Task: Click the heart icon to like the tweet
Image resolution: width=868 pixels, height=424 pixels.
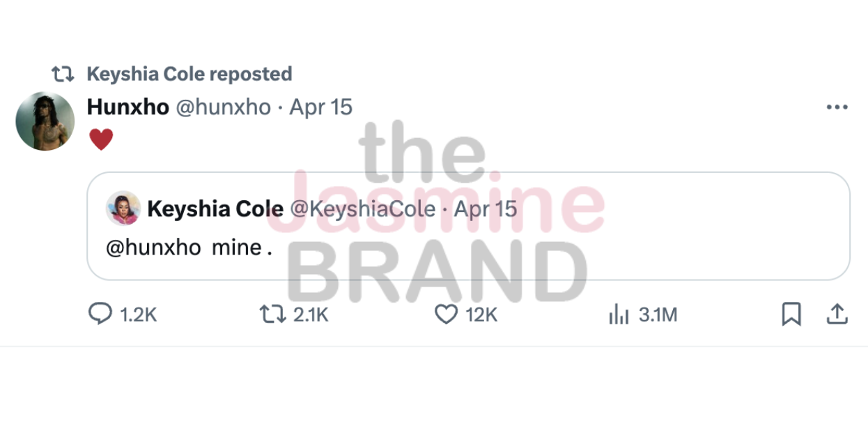Action: (446, 315)
